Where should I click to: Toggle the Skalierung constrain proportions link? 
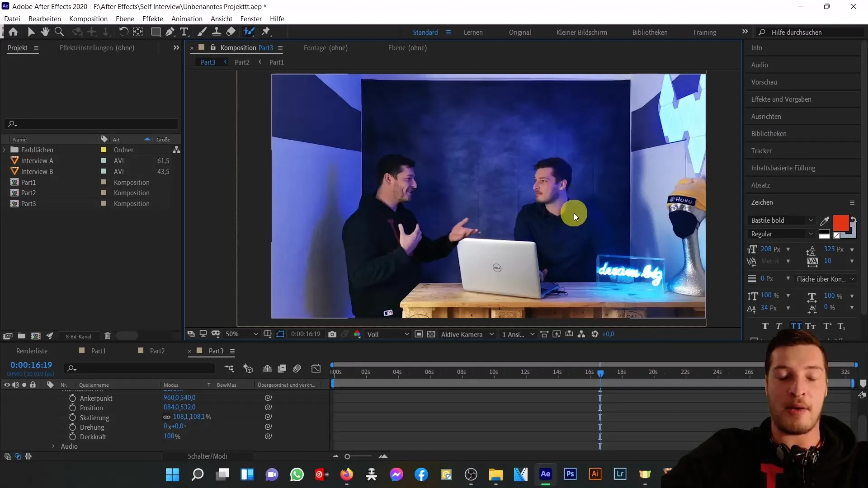pos(167,417)
